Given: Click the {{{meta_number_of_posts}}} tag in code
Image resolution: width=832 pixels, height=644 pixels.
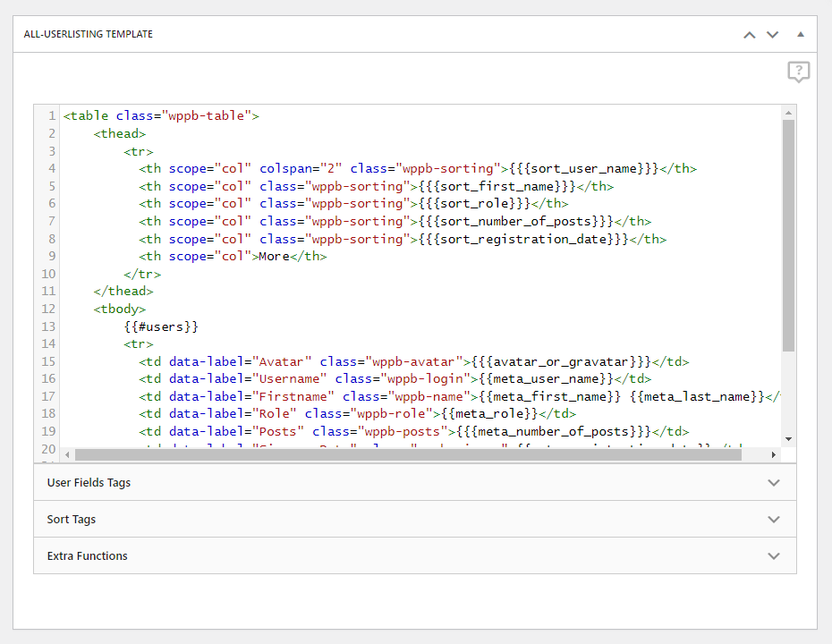Looking at the screenshot, I should point(554,432).
